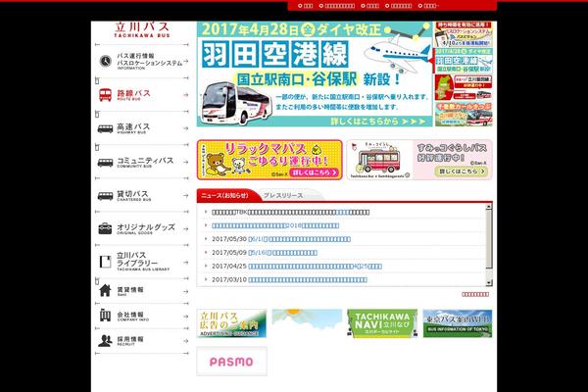The height and width of the screenshot is (392, 588).
Task: Open the 立川バス広告のご案内 banner
Action: [231, 323]
